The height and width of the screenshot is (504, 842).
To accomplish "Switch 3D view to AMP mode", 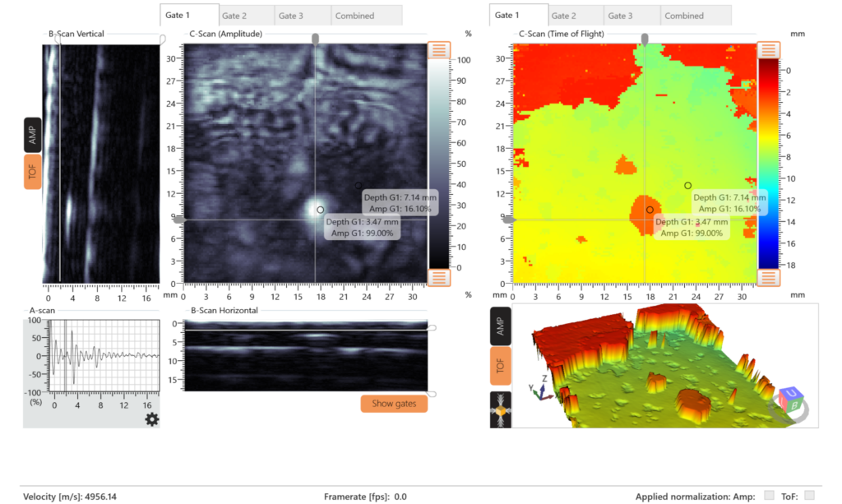I will pyautogui.click(x=500, y=327).
